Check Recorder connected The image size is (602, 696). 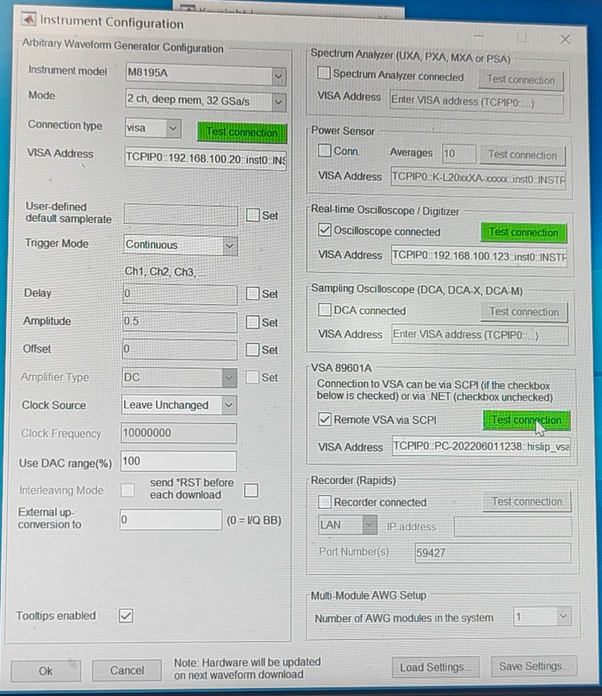pyautogui.click(x=325, y=502)
